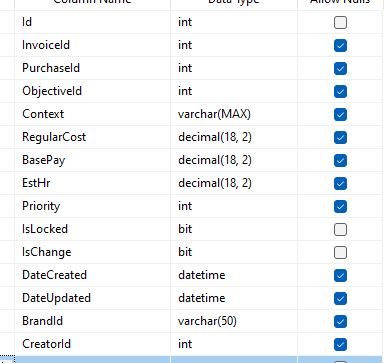Select the DateUpdated column name cell
This screenshot has width=385, height=363.
pos(92,298)
